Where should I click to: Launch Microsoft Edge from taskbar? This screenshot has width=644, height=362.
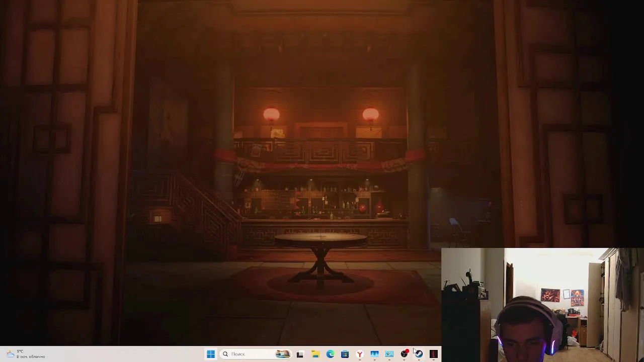(330, 354)
